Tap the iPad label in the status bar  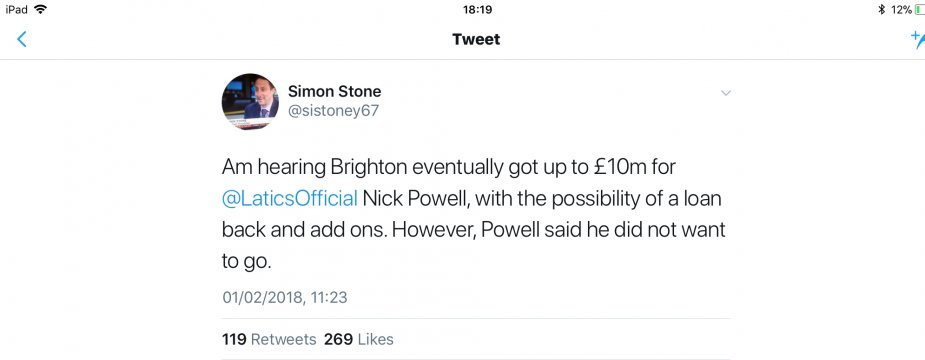pyautogui.click(x=17, y=9)
